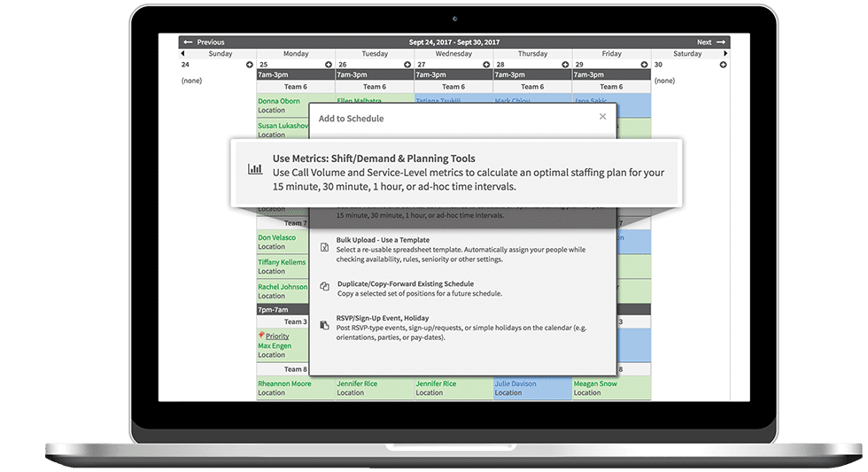The width and height of the screenshot is (868, 472).
Task: Click the red Priority pin icon
Action: (x=261, y=336)
